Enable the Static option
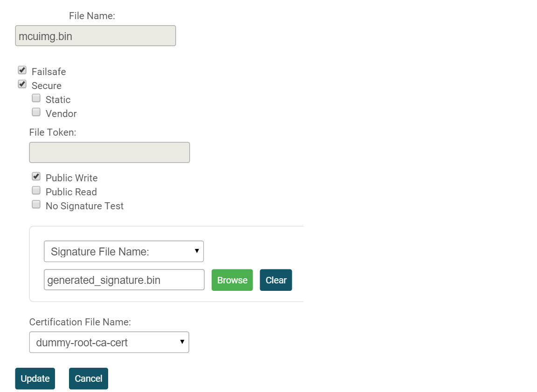Image resolution: width=537 pixels, height=392 pixels. 36,98
